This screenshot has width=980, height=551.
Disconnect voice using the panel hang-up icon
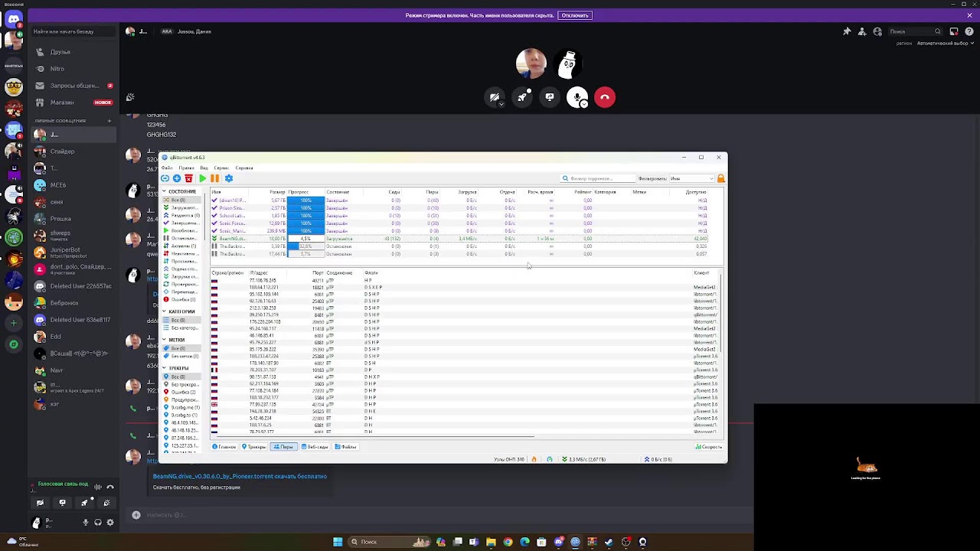(x=110, y=487)
